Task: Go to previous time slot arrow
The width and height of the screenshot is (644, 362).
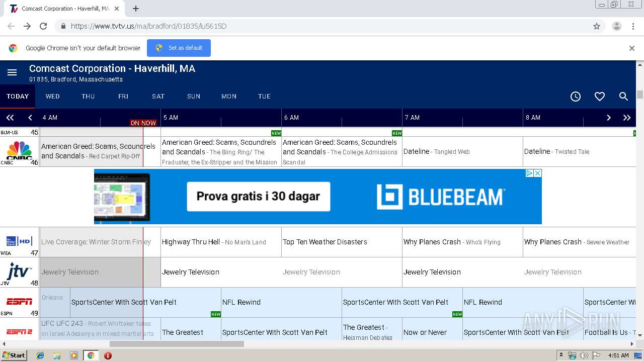Action: pos(30,118)
